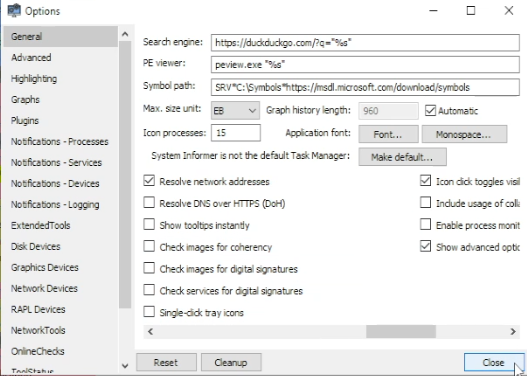Maximize the Options window
Image resolution: width=527 pixels, height=376 pixels.
tap(471, 11)
